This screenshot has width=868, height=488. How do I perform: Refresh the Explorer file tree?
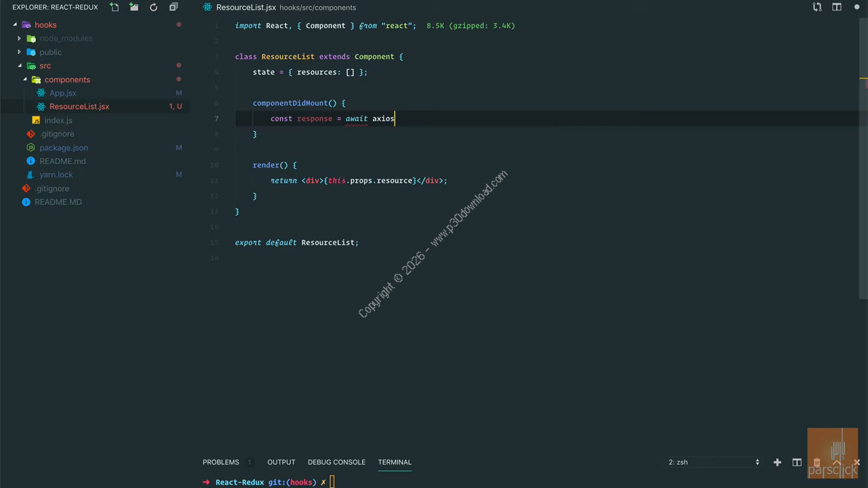pyautogui.click(x=154, y=7)
